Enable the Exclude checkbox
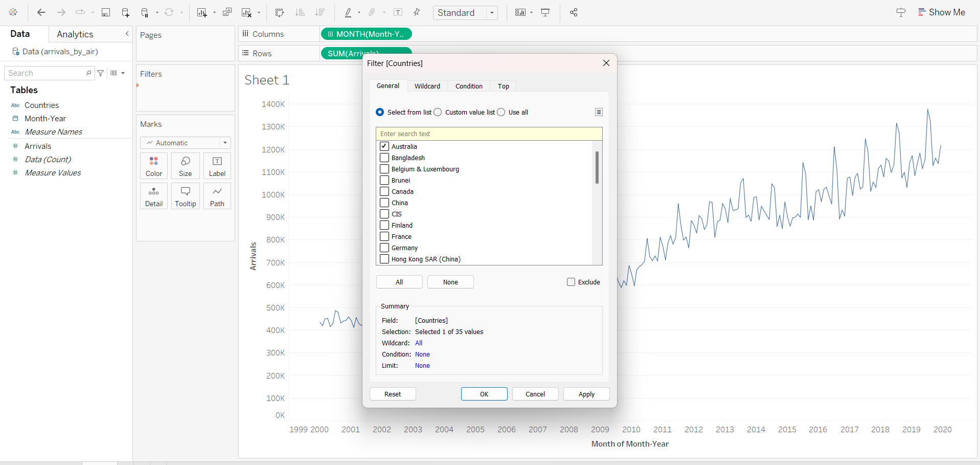The image size is (980, 465). [x=571, y=282]
